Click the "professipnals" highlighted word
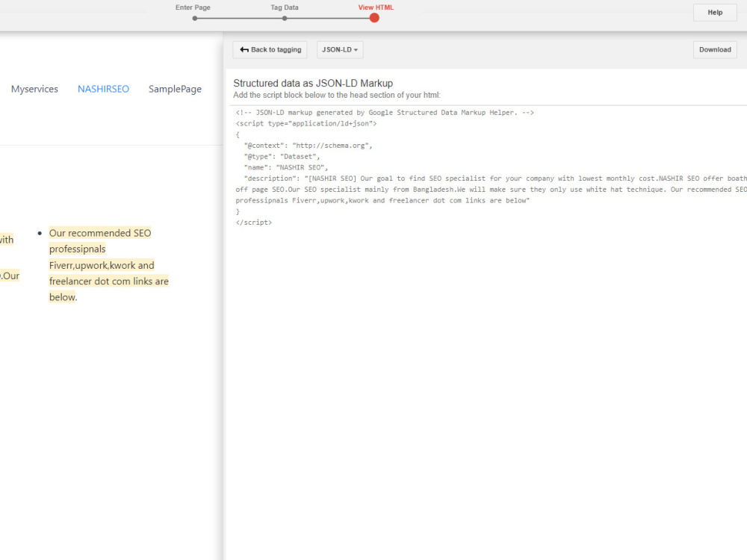 [x=77, y=249]
